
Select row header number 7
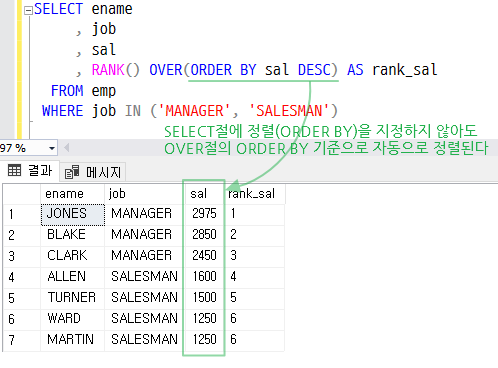[22, 340]
